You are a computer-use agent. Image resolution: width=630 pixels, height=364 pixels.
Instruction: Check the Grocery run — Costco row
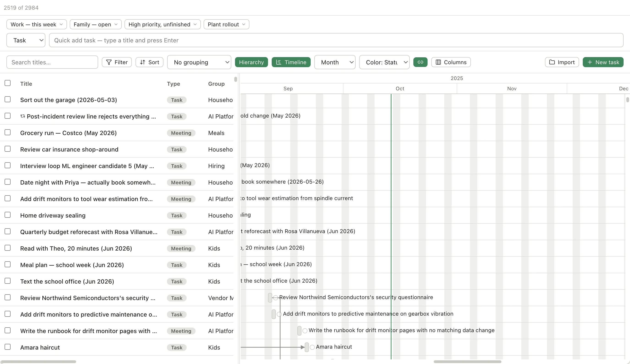8,132
